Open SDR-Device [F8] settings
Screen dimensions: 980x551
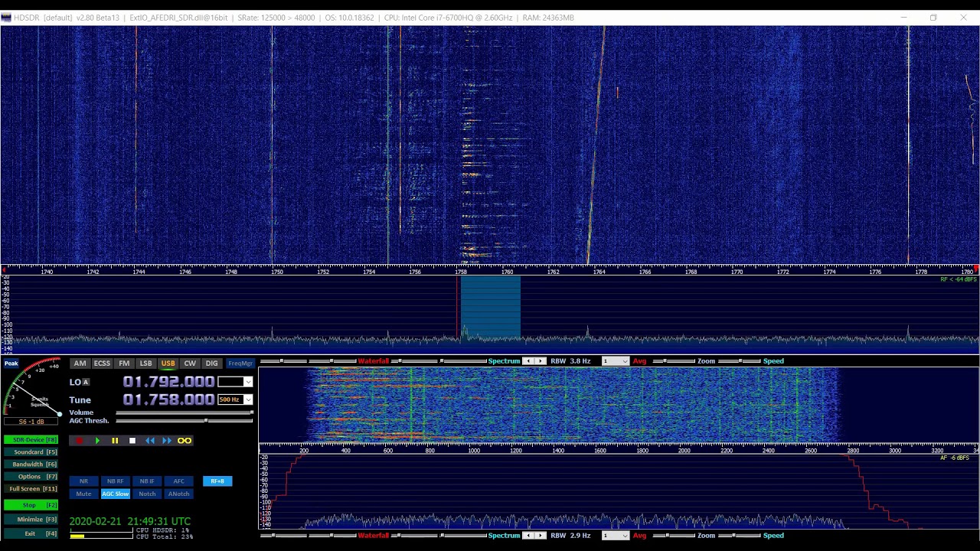tap(31, 440)
